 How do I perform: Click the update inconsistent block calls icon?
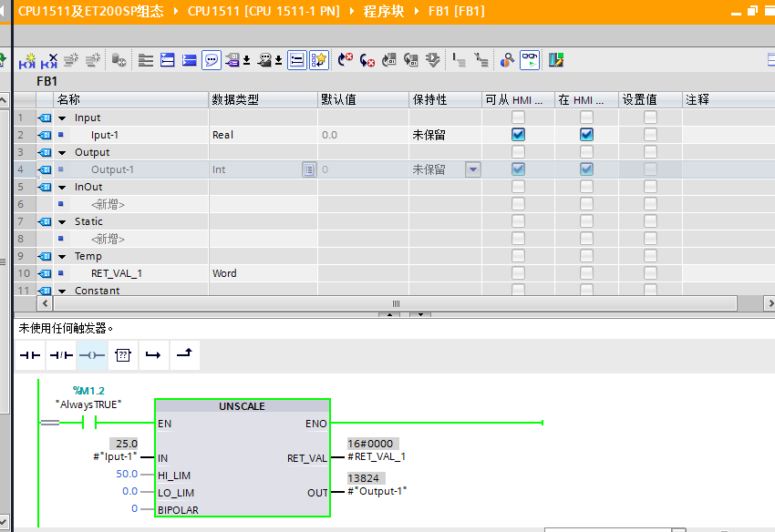point(389,60)
